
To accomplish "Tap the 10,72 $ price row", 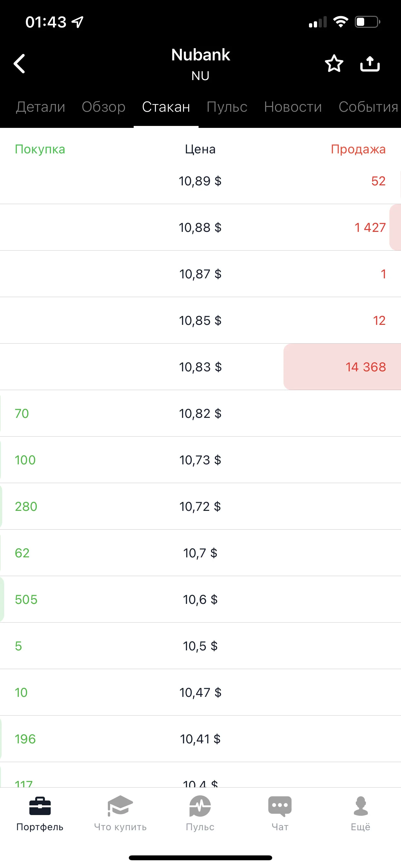I will [x=200, y=506].
